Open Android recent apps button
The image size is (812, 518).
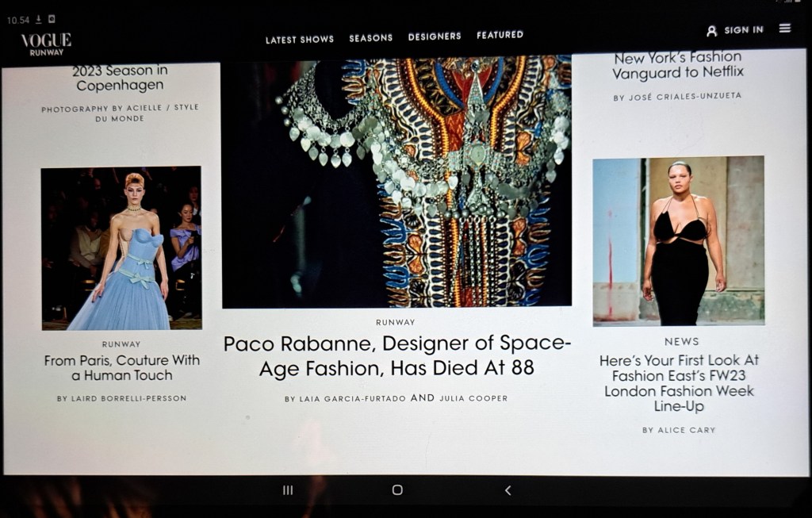(288, 490)
